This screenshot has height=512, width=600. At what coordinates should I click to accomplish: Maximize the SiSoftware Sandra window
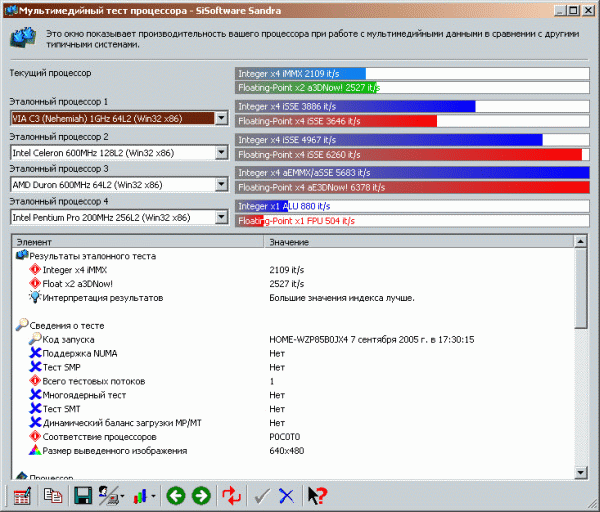(573, 10)
